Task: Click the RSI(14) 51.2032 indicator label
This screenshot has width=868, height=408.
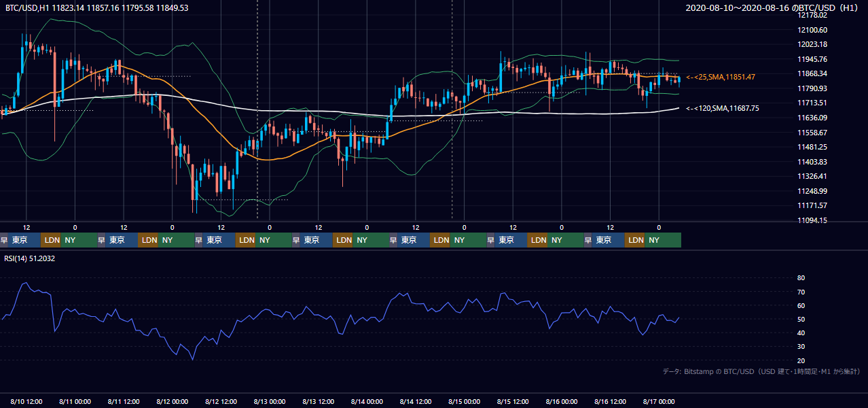Action: click(x=30, y=258)
